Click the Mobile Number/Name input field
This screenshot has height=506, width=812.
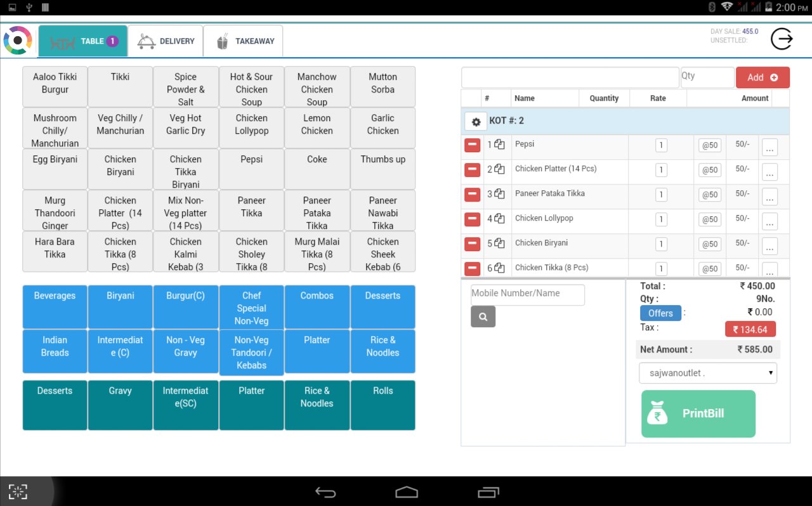[x=527, y=294]
